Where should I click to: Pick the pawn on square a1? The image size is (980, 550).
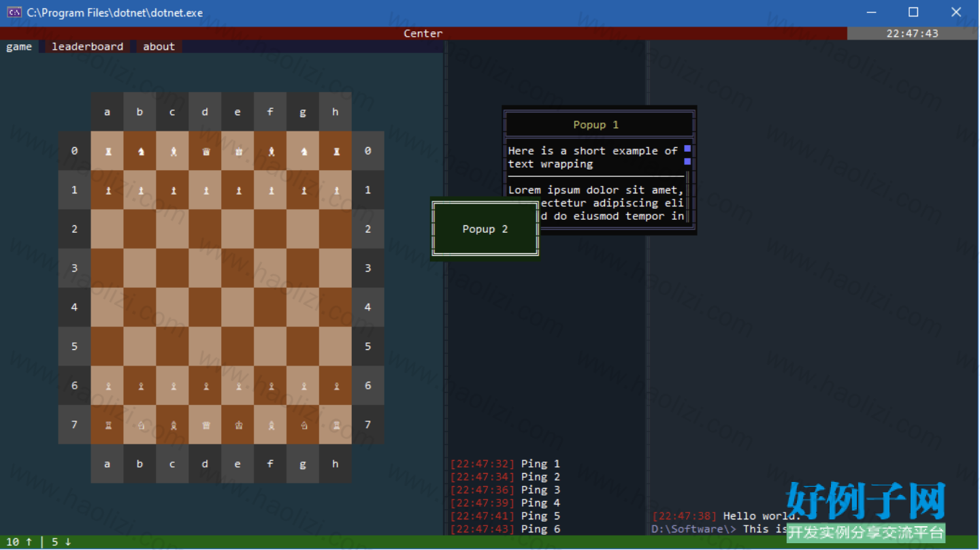point(108,191)
